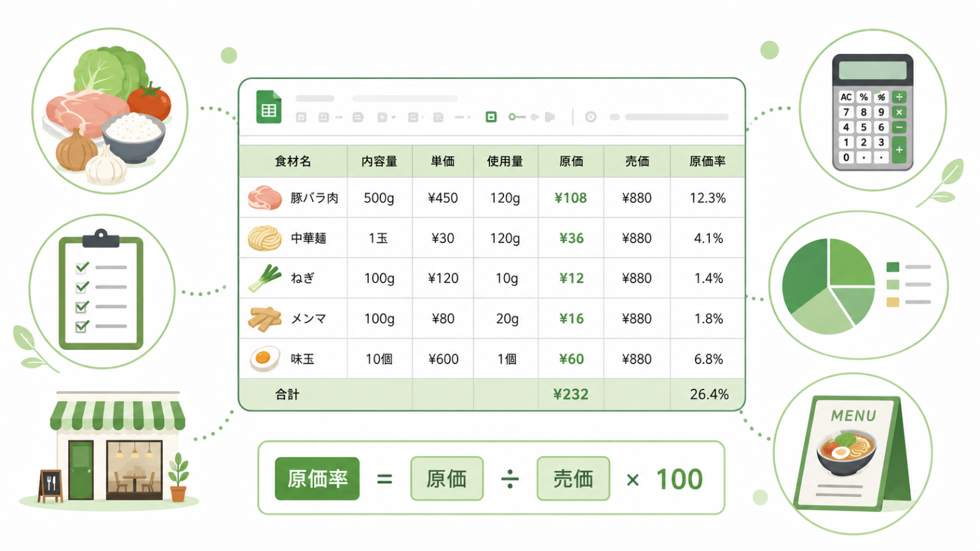Click the green onion icon
980x551 pixels.
265,278
